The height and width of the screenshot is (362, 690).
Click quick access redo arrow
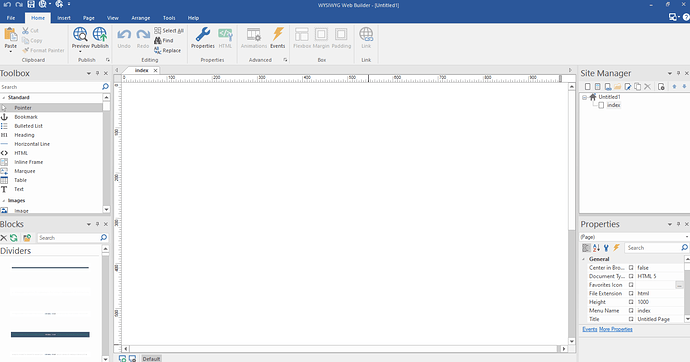pyautogui.click(x=19, y=4)
